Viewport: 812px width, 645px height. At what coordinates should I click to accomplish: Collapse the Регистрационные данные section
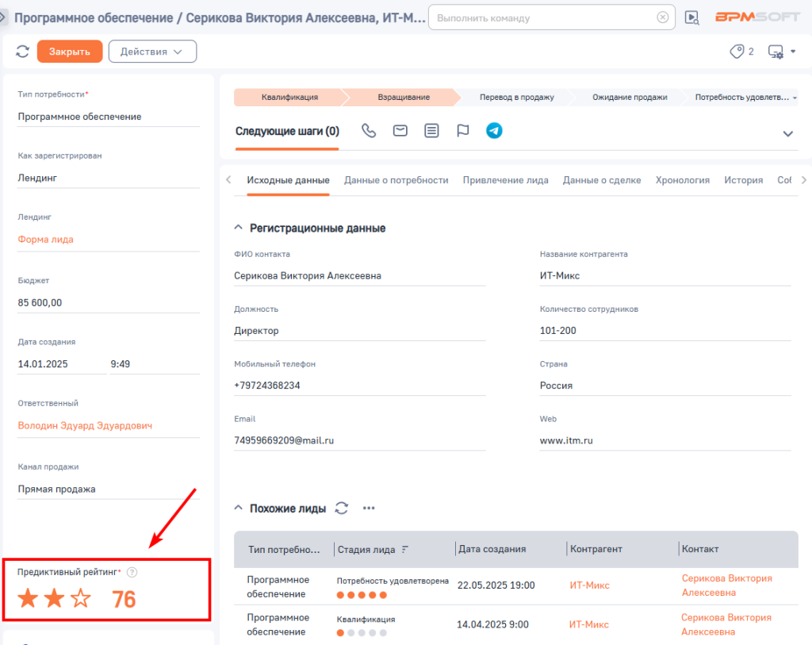238,228
